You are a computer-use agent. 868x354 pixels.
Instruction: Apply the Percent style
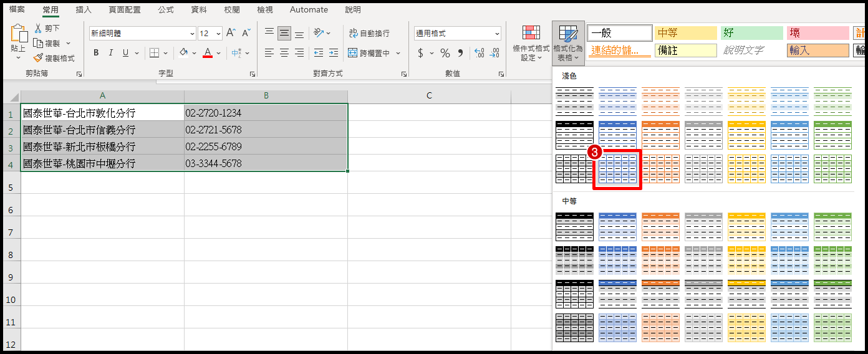click(445, 53)
